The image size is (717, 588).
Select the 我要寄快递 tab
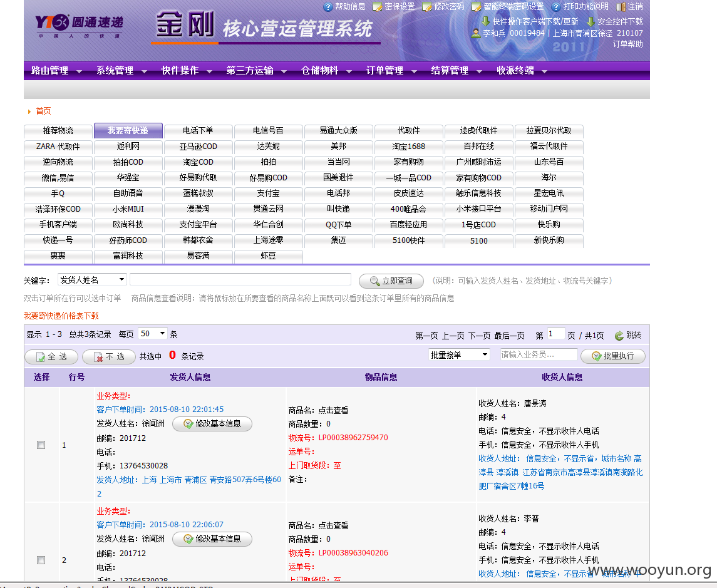128,130
